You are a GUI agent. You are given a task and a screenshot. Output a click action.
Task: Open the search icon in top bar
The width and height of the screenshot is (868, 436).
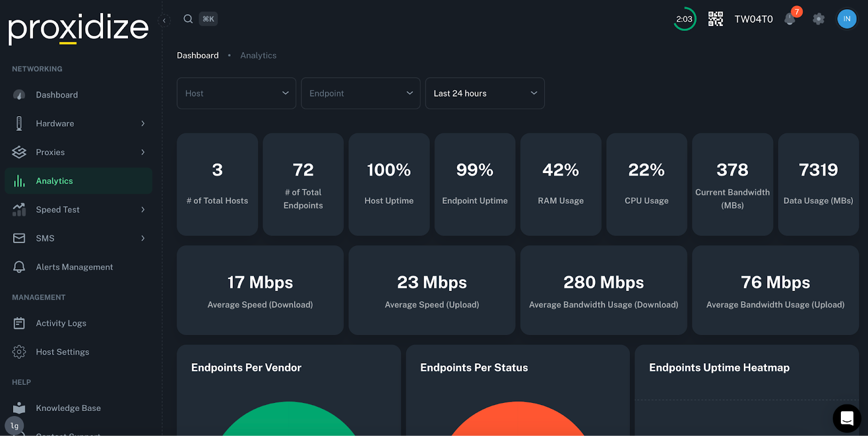[188, 19]
